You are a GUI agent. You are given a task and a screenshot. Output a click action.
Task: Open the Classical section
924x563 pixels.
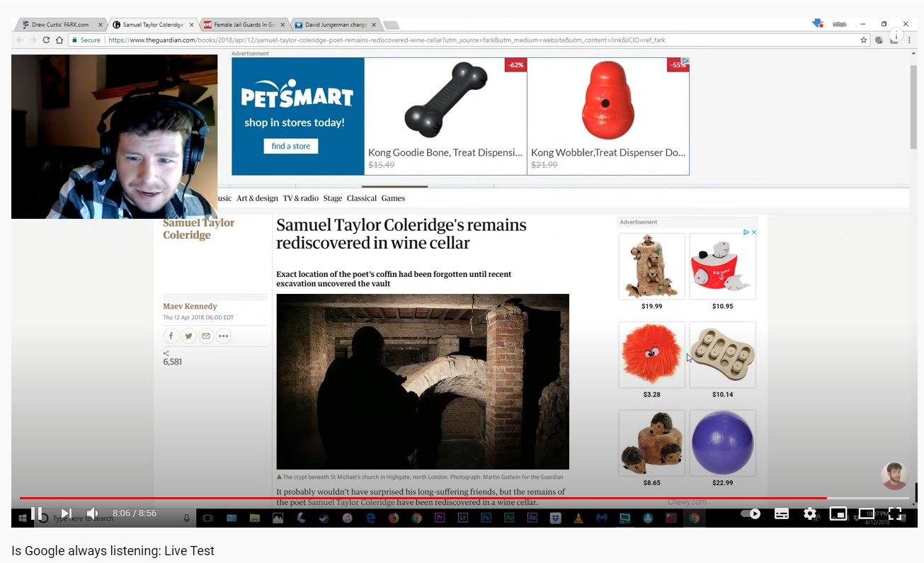click(x=362, y=198)
